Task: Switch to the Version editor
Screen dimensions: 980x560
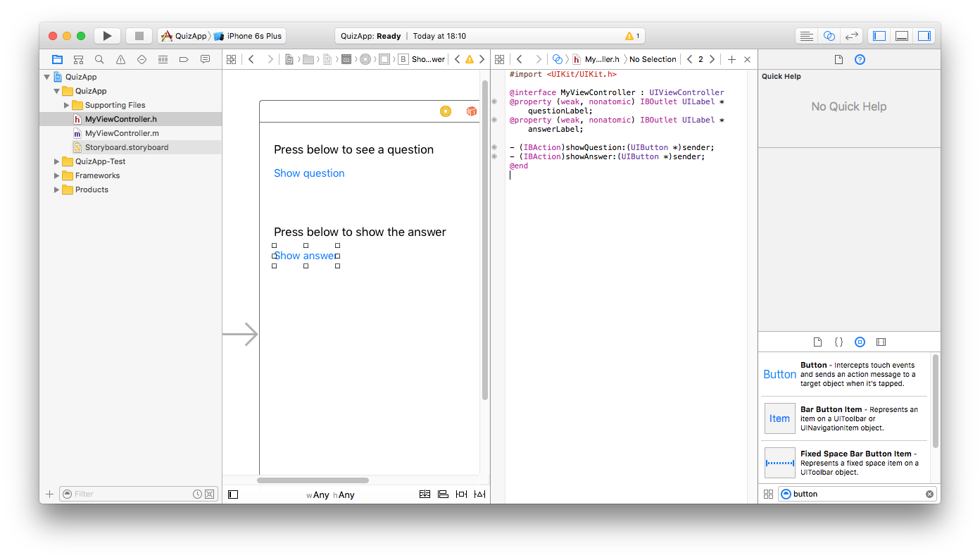Action: 852,36
